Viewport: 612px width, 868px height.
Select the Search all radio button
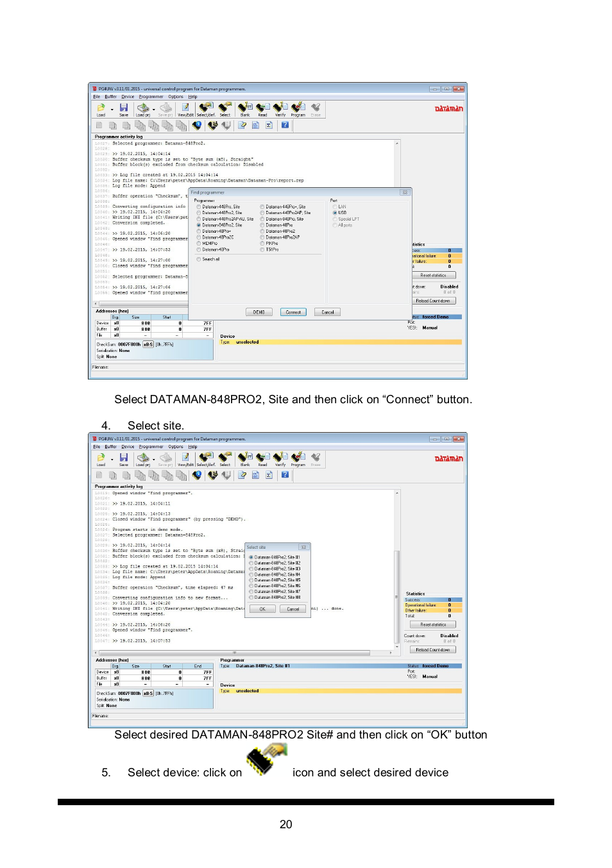(199, 260)
